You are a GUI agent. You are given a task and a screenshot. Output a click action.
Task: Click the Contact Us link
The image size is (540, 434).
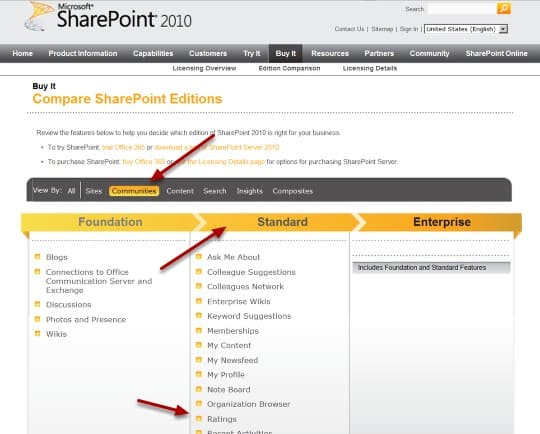pos(349,29)
